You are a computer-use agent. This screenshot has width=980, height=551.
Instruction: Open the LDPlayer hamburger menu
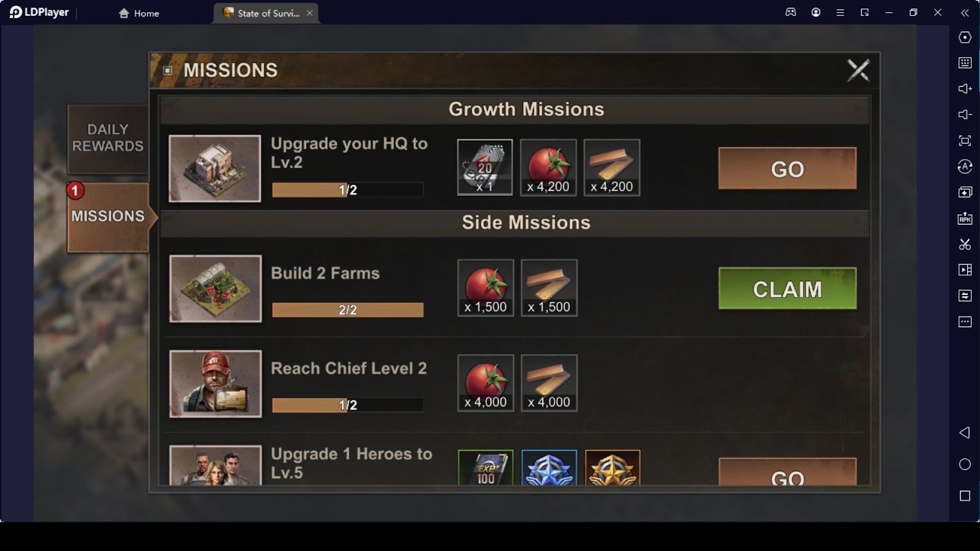tap(840, 12)
